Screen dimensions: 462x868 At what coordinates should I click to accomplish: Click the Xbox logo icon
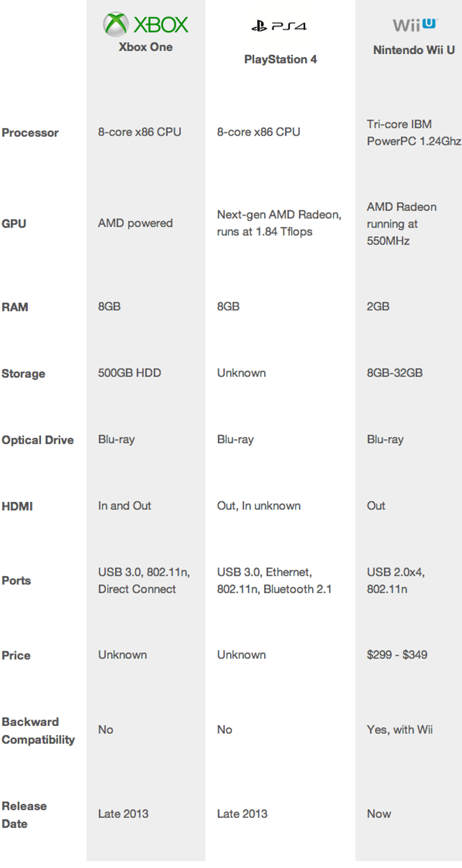(145, 25)
